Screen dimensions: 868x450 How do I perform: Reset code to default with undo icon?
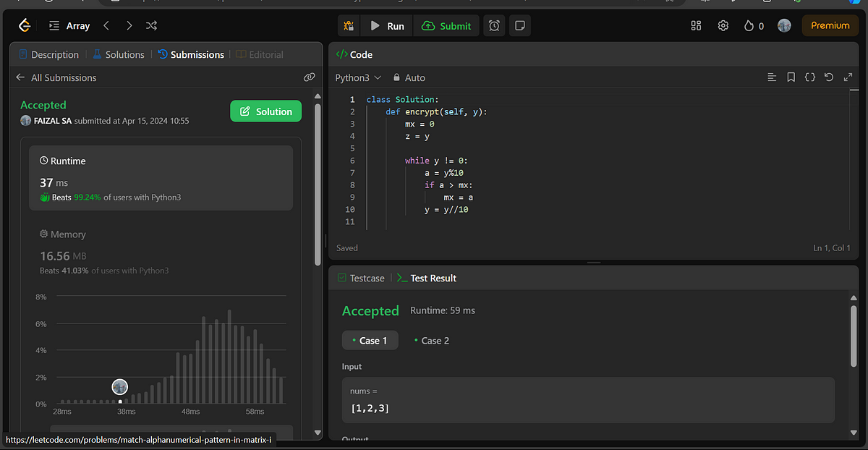tap(829, 77)
